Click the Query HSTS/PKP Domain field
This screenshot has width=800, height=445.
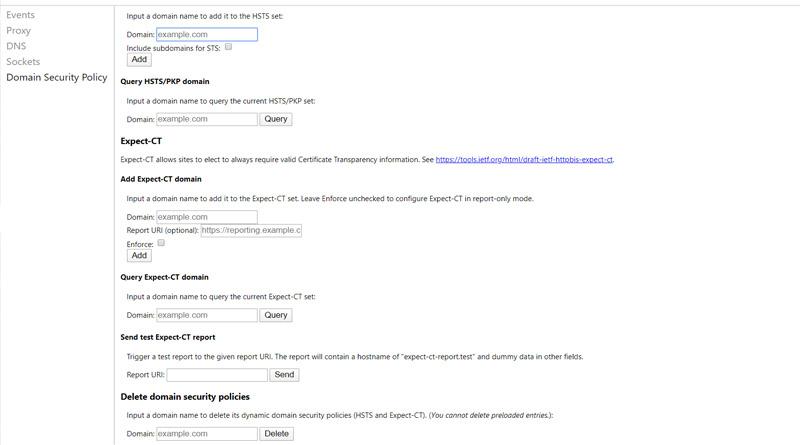(207, 119)
